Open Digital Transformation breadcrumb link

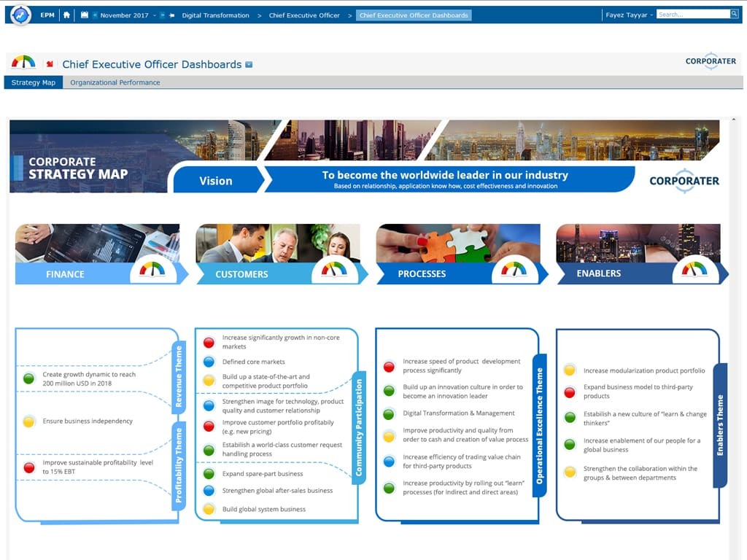click(x=215, y=15)
